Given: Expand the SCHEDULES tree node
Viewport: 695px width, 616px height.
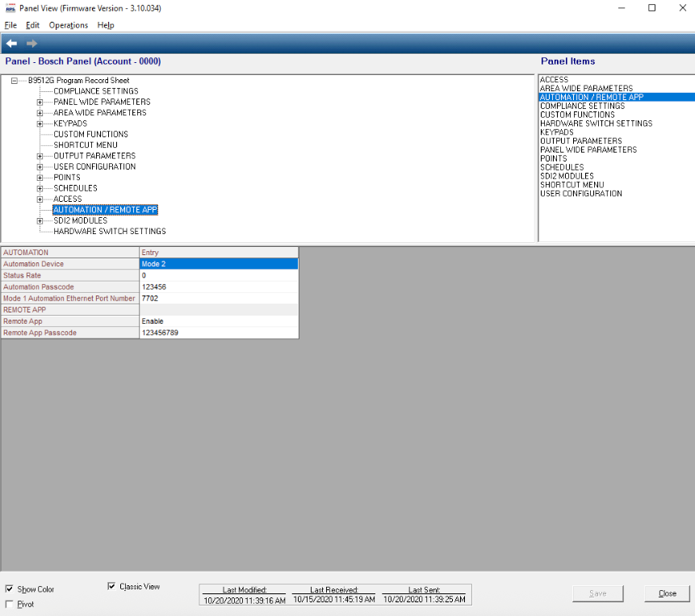Looking at the screenshot, I should [x=40, y=188].
